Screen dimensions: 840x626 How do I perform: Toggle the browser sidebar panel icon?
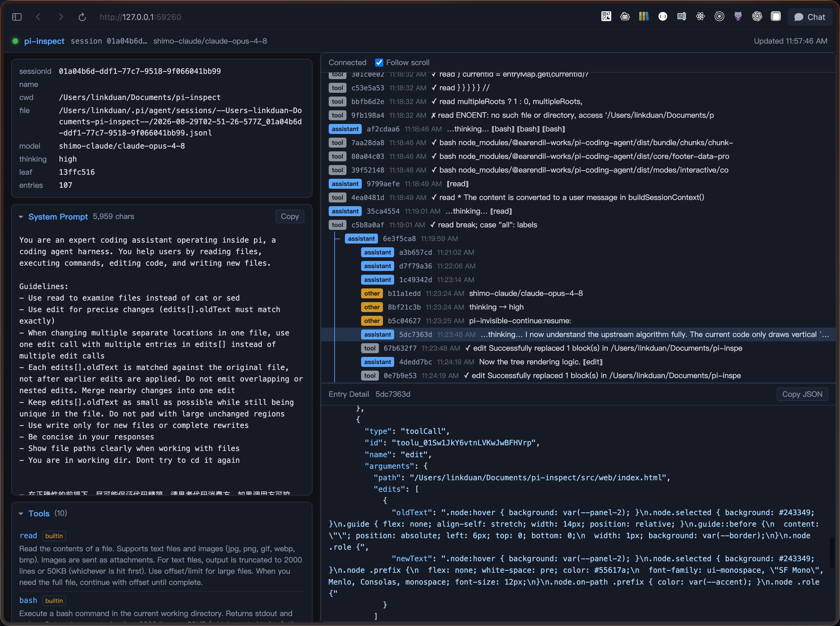pos(17,17)
